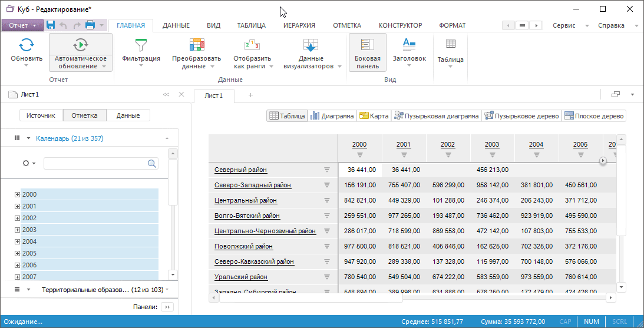Click the Календарь (21 из 357) header
This screenshot has height=328, width=644.
pos(70,138)
